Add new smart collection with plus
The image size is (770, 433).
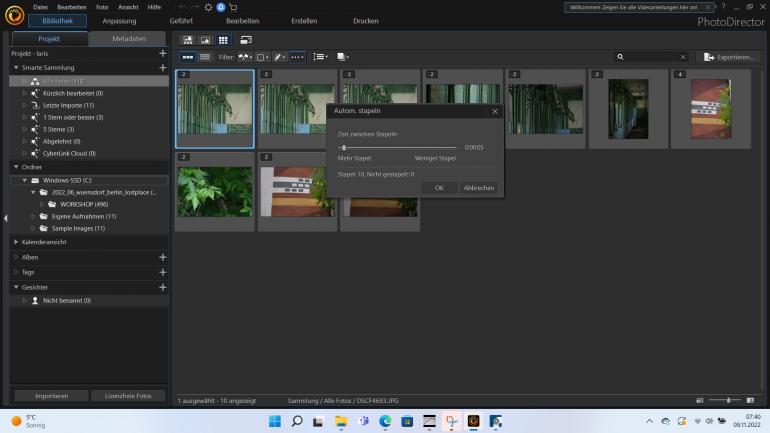[162, 67]
